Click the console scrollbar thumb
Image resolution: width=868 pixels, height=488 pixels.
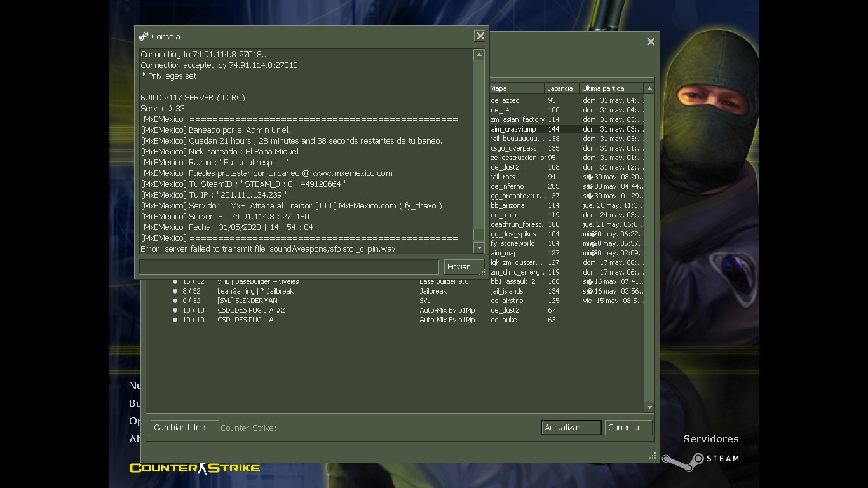(x=479, y=234)
